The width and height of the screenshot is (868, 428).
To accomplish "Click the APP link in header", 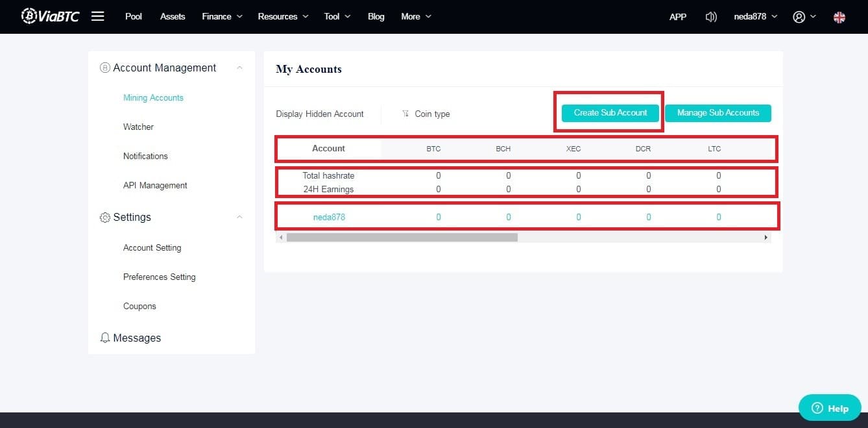I will [678, 17].
